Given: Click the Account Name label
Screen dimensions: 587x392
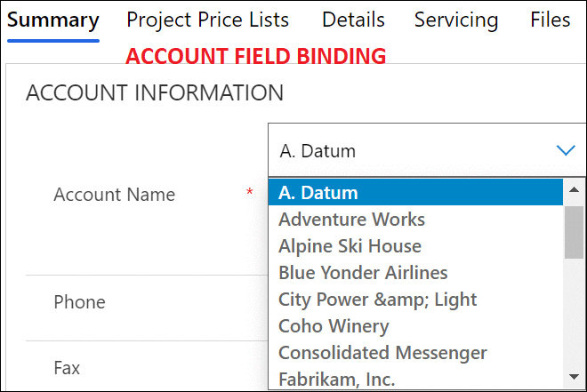Looking at the screenshot, I should coord(114,195).
